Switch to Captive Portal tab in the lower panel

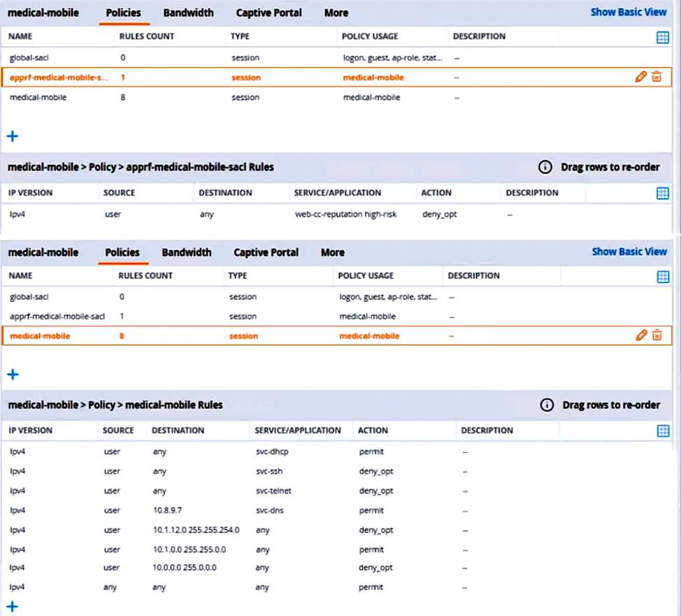(266, 252)
